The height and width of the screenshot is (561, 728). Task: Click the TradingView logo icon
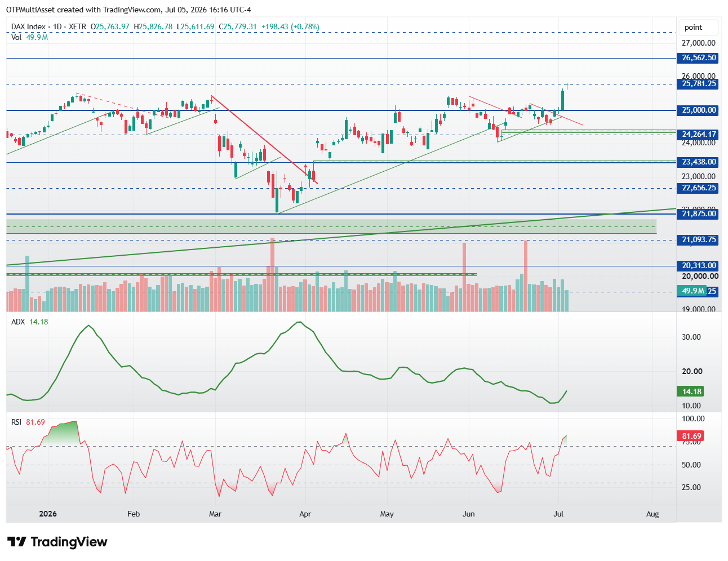(x=17, y=542)
